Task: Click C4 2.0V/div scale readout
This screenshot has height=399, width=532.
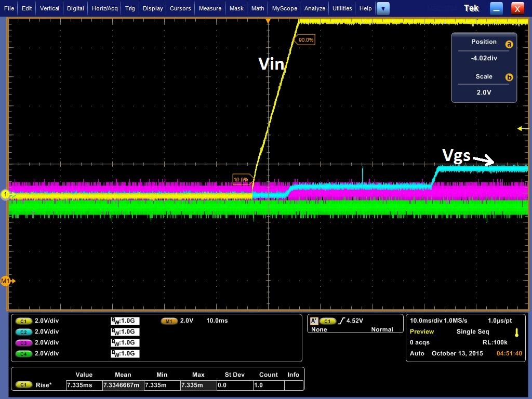Action: [47, 353]
